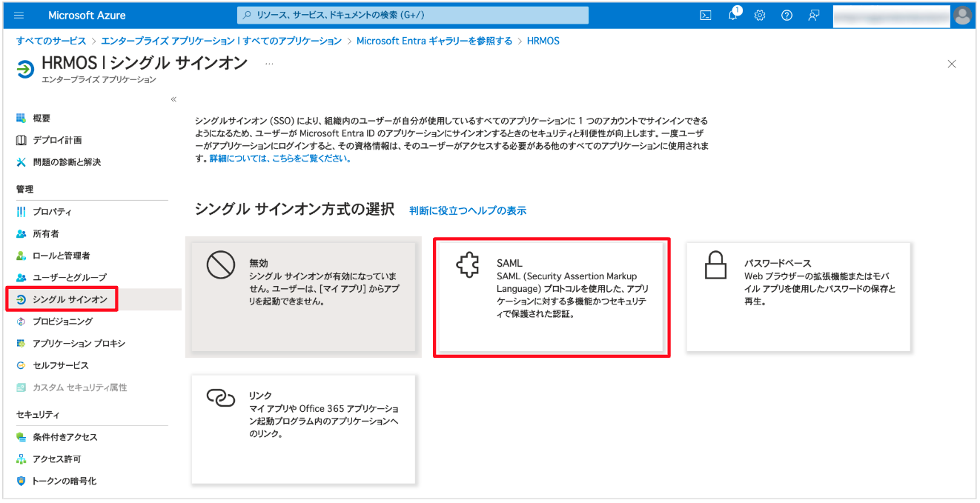Screen dimensions: 980x503
Task: Click the トークンの暗号化 shield icon
Action: 21,481
